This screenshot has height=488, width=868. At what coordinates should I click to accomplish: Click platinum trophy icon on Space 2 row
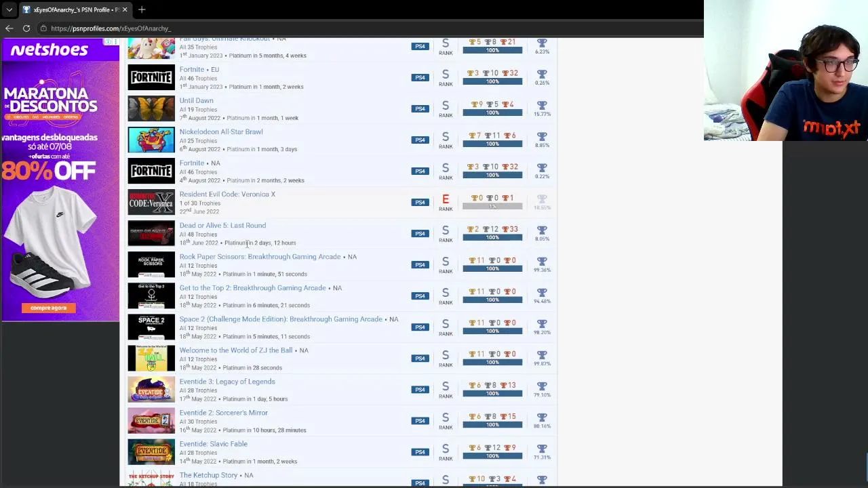pos(542,323)
